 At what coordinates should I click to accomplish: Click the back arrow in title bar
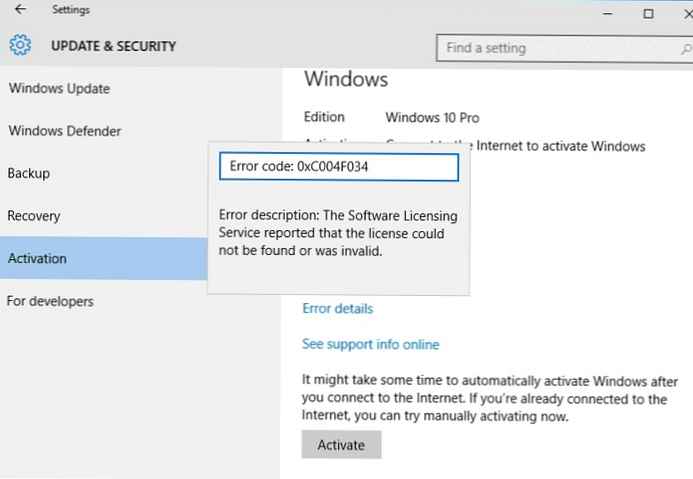(20, 12)
